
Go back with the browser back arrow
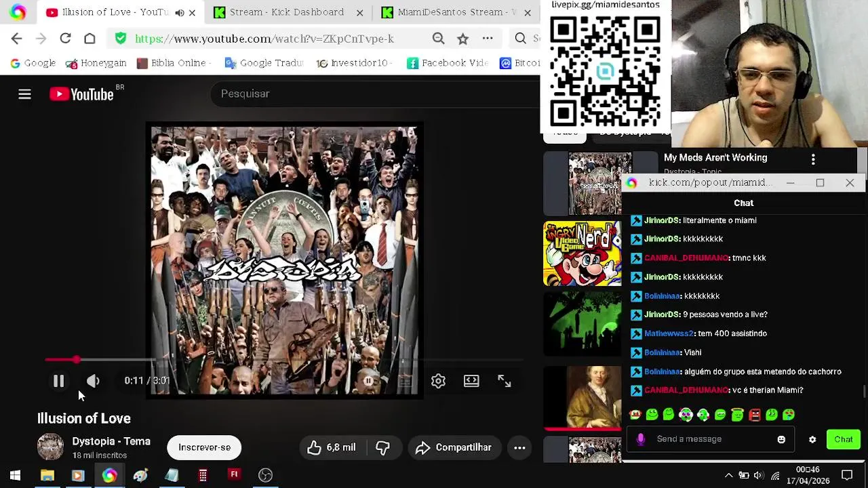17,39
